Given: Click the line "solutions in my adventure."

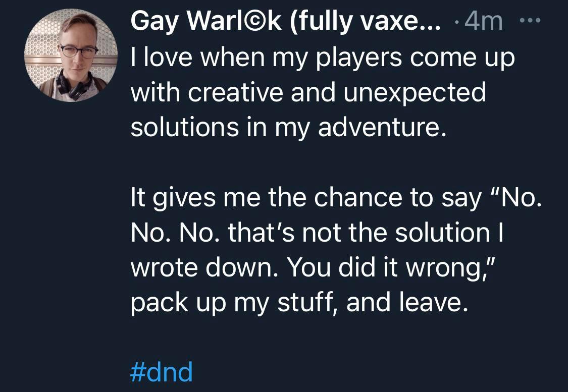Looking at the screenshot, I should [x=289, y=127].
